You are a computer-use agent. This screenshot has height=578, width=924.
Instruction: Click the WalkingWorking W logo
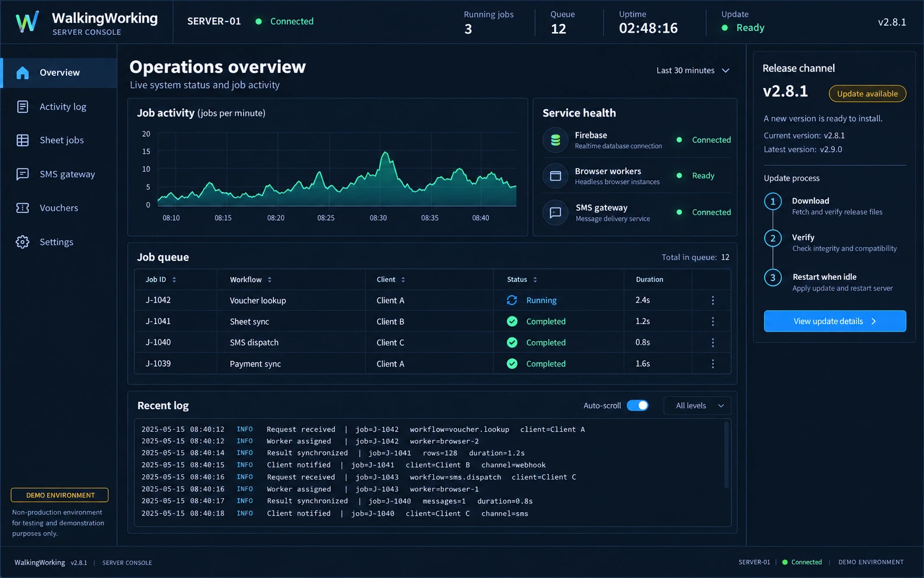tap(27, 22)
